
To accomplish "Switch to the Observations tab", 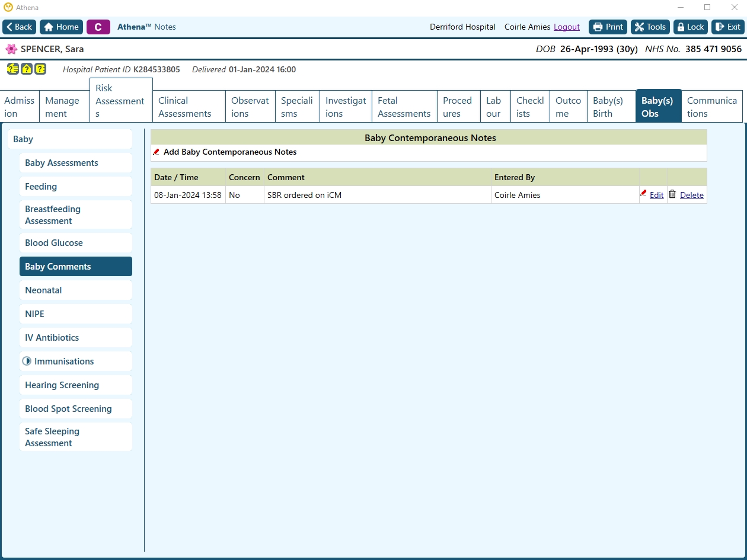I will [250, 107].
